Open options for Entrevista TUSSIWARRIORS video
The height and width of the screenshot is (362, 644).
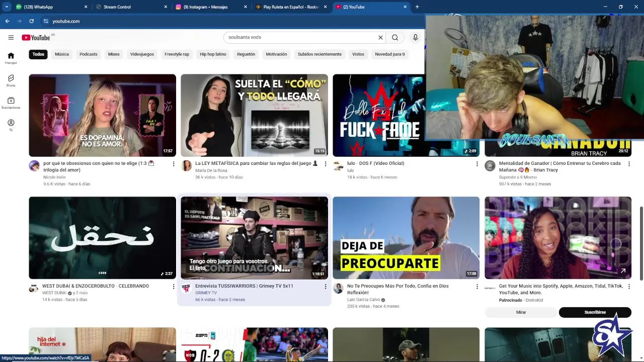[326, 287]
